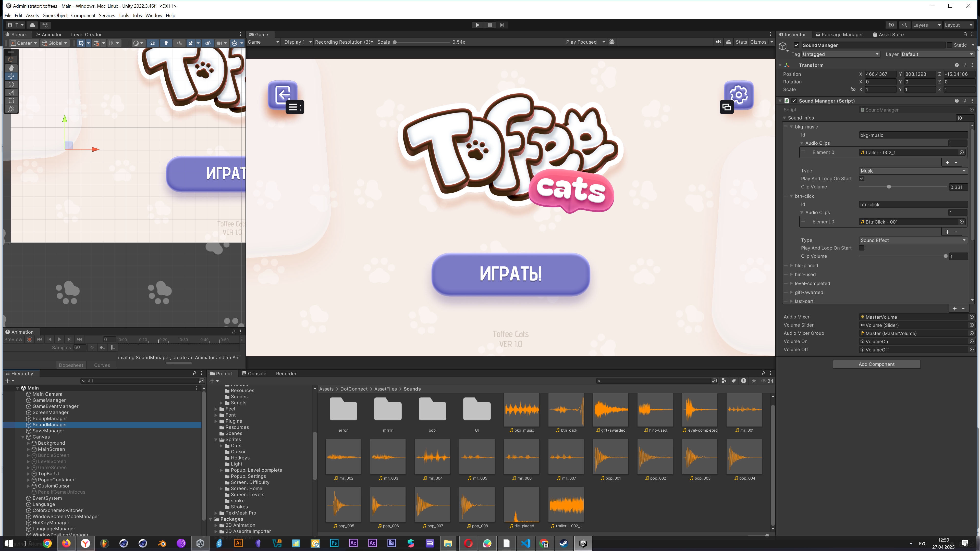This screenshot has width=980, height=551.
Task: Adjust the bkg-music Clip Volume slider
Action: (889, 187)
